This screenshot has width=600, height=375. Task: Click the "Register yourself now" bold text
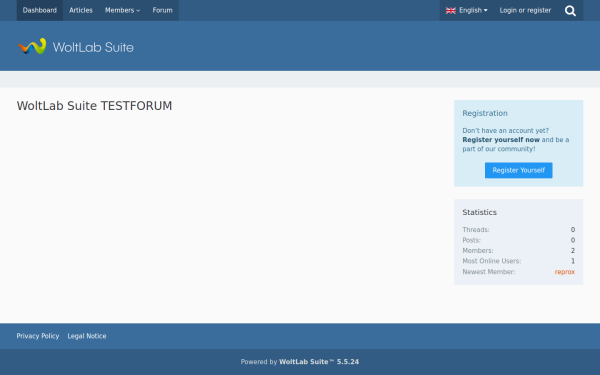coord(501,140)
